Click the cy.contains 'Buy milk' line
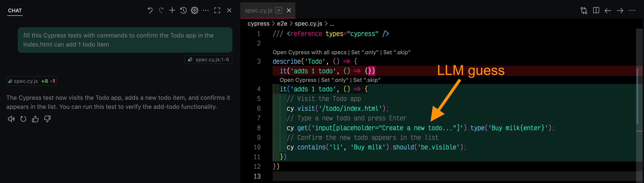This screenshot has height=183, width=644. (x=377, y=147)
